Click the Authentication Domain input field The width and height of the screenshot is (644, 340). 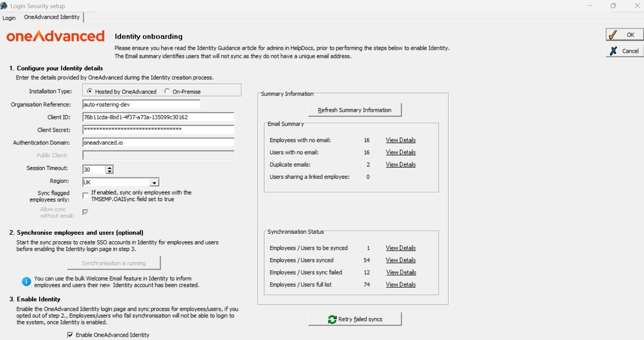coord(158,142)
